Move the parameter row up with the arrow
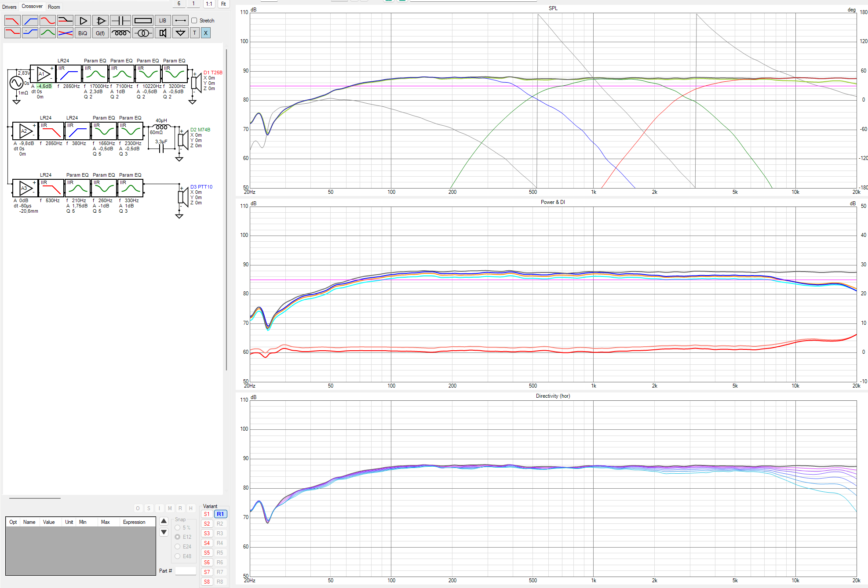Screen dimensions: 868x588 click(164, 521)
